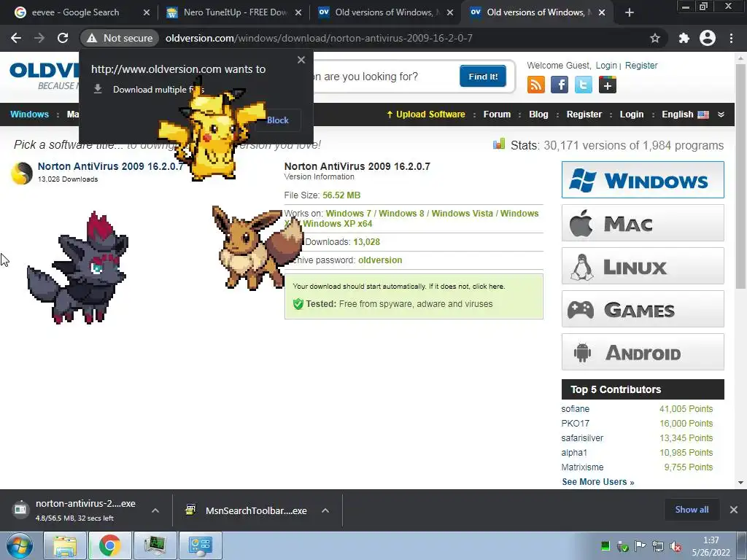Select the Android platform banner
Screen dimensions: 747x560
(x=643, y=352)
